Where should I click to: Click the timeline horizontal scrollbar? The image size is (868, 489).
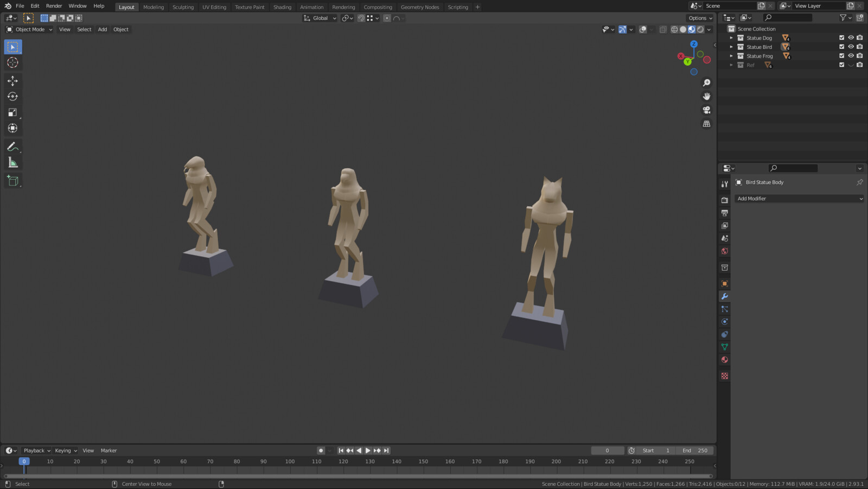pyautogui.click(x=358, y=476)
